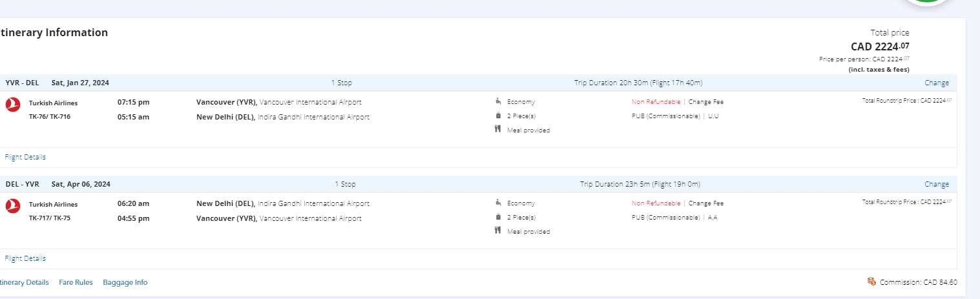The height and width of the screenshot is (299, 980).
Task: Click Turkish Airlines logo on return flight
Action: pos(13,206)
